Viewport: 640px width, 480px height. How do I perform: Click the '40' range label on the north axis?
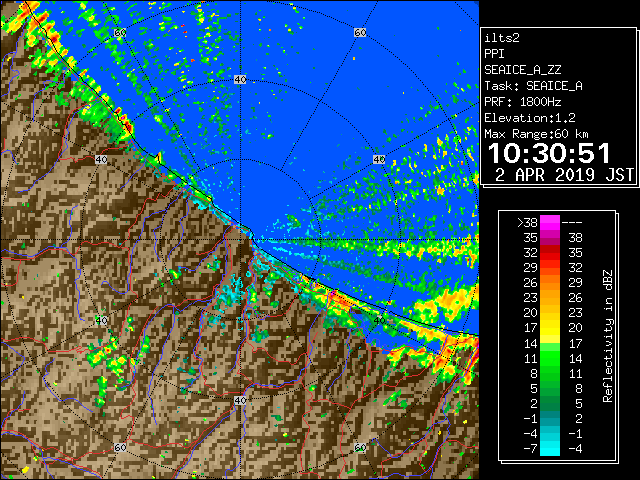[240, 80]
